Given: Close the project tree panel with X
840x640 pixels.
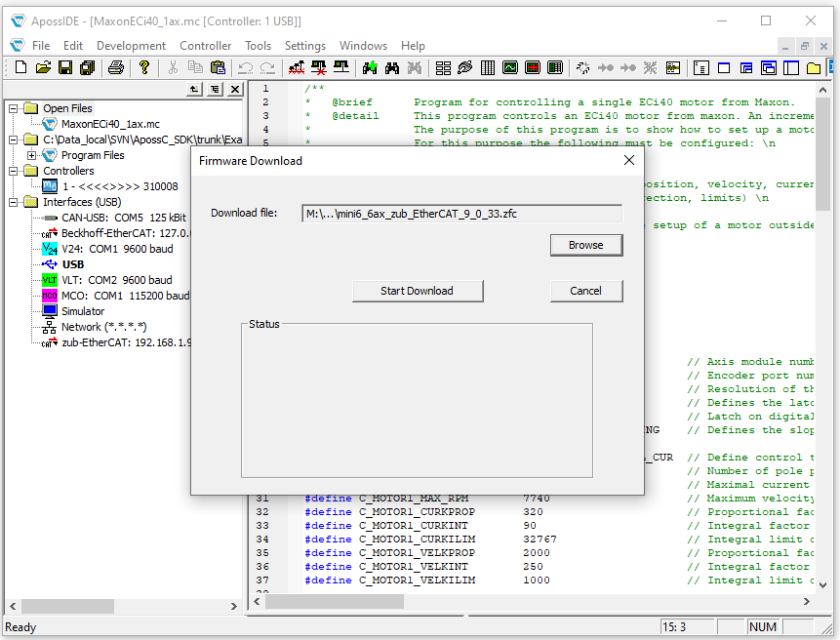Looking at the screenshot, I should (x=235, y=89).
